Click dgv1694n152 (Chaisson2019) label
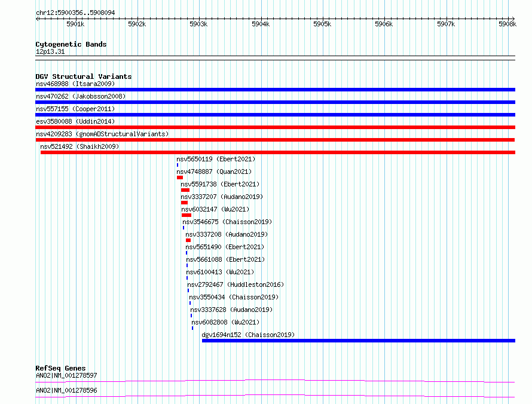The height and width of the screenshot is (404, 532). pos(248,335)
